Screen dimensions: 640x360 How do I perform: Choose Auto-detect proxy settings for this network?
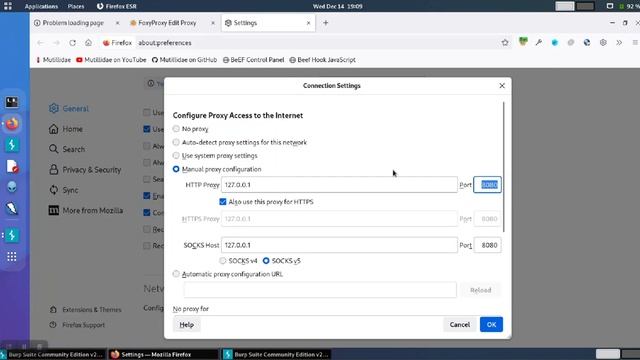176,142
